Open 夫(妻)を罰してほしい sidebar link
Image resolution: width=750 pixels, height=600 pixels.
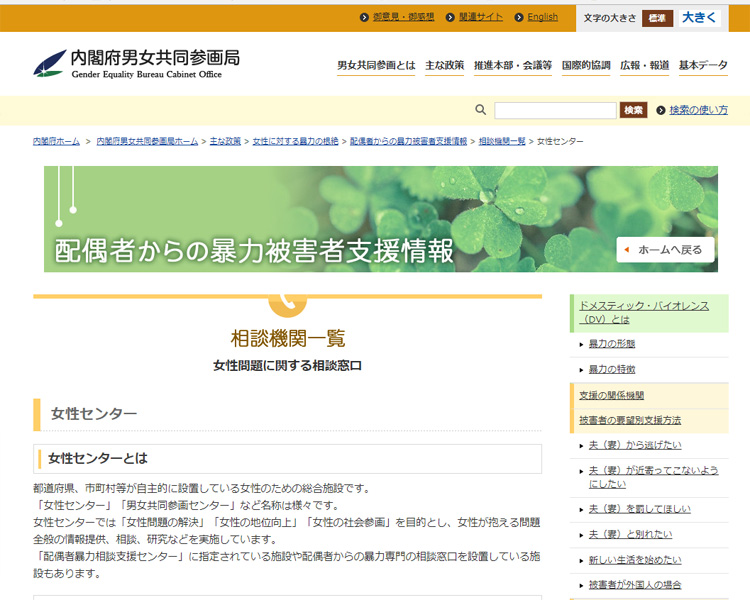pyautogui.click(x=640, y=509)
